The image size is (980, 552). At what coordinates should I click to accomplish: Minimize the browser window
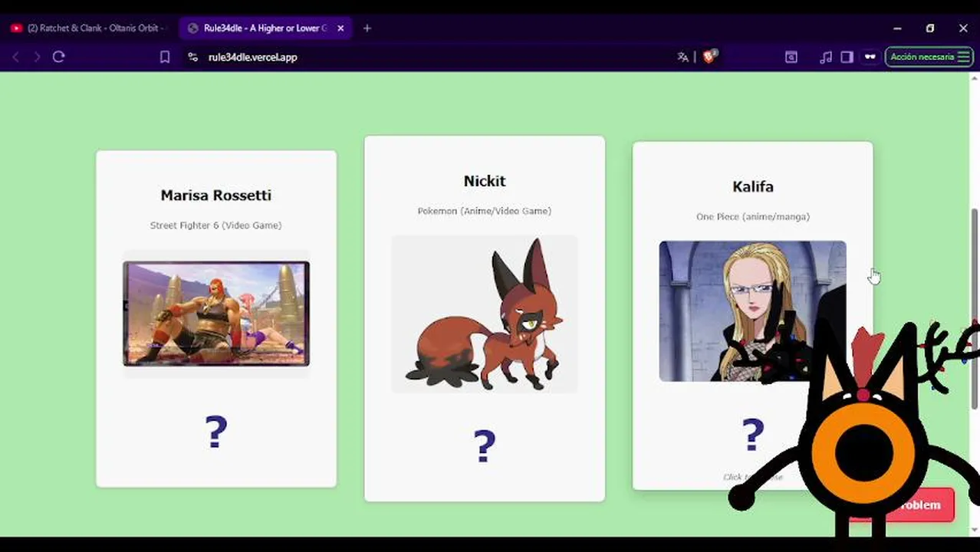click(897, 28)
